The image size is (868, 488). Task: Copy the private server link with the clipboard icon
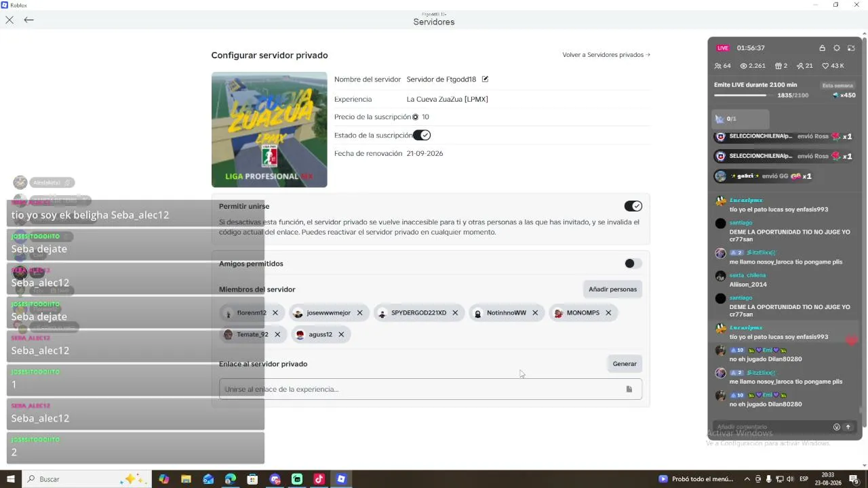pos(629,389)
